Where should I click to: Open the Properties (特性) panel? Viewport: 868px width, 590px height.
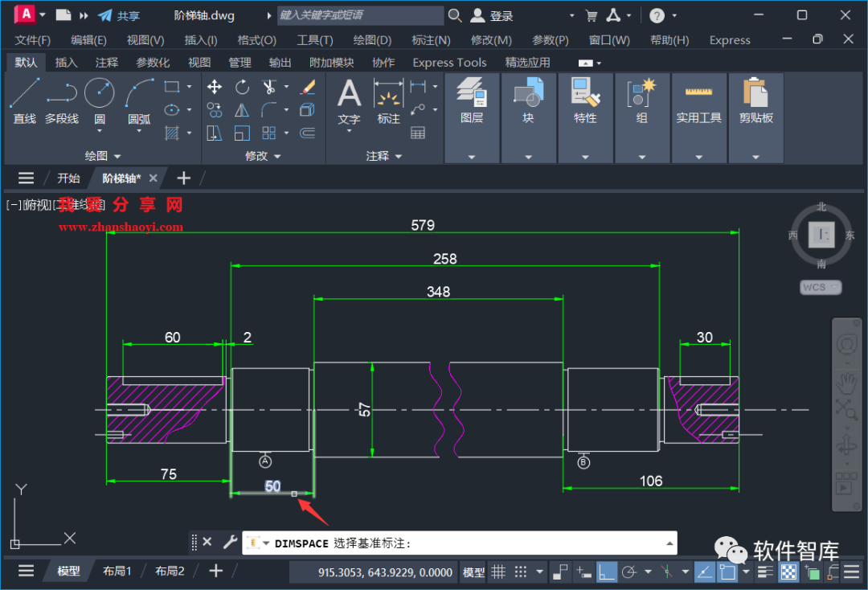coord(586,118)
